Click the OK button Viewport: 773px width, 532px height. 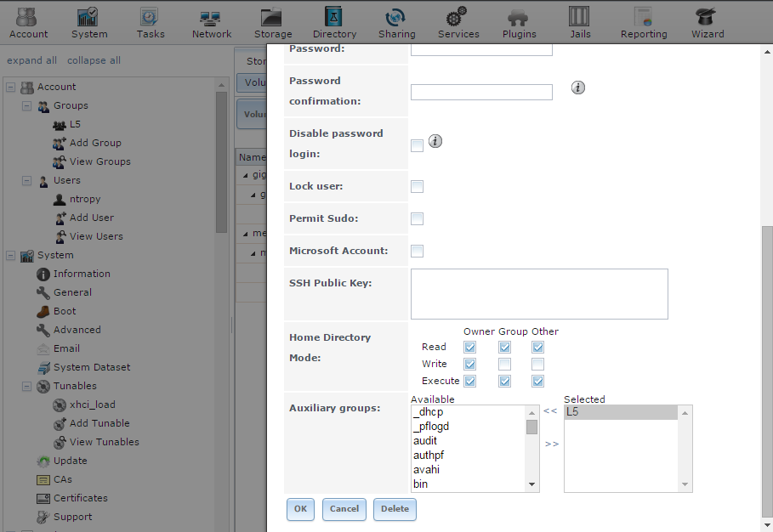click(x=300, y=509)
